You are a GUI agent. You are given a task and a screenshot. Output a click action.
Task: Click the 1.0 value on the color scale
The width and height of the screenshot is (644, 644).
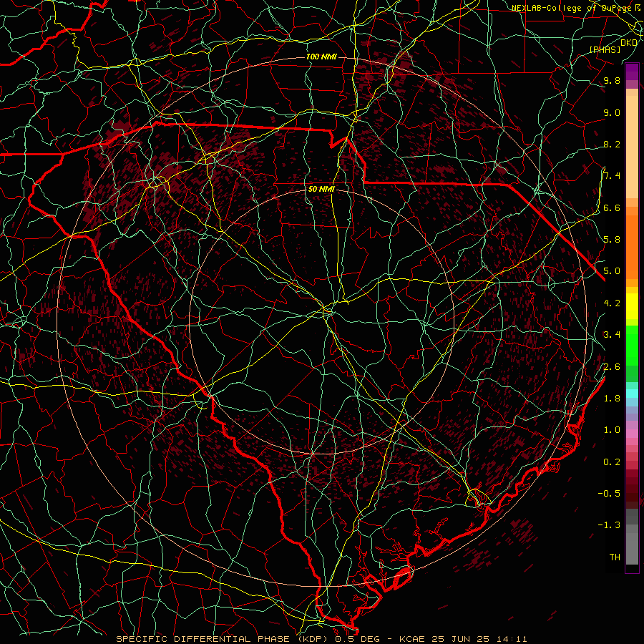(x=612, y=430)
